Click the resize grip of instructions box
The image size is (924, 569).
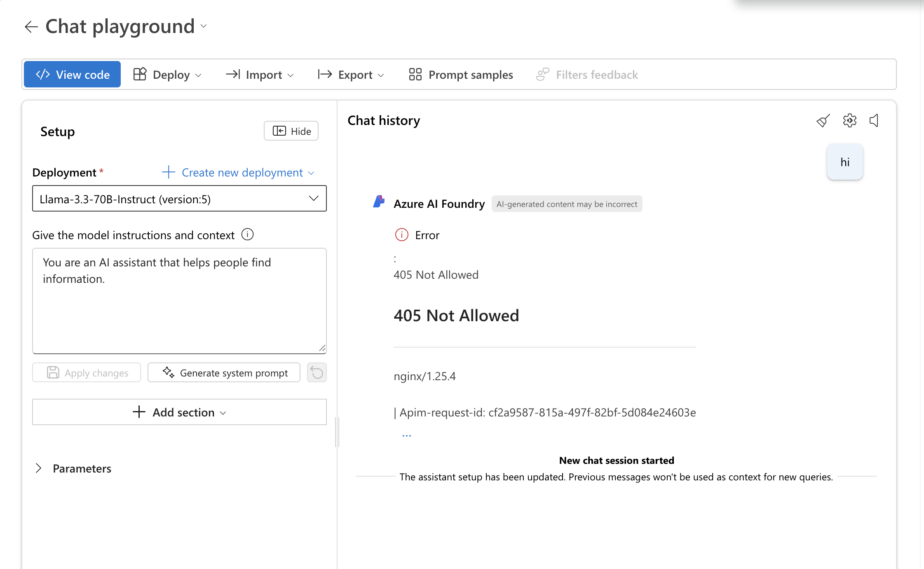pyautogui.click(x=322, y=348)
